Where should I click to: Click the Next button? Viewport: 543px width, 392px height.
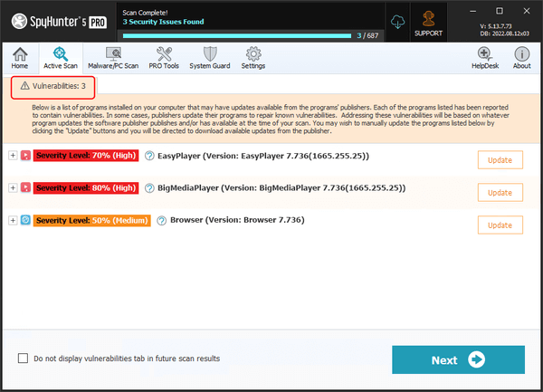(458, 359)
